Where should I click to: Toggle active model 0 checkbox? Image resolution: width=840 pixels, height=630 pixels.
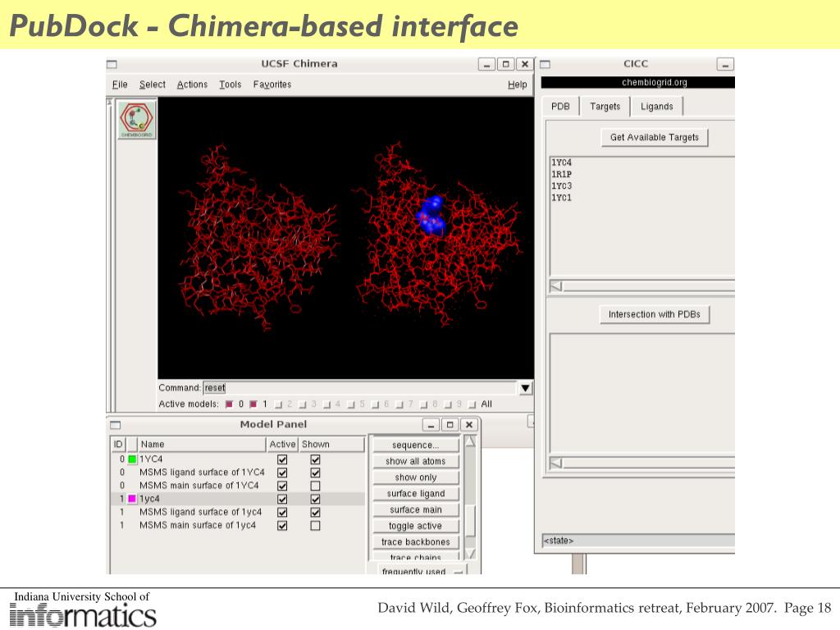point(230,404)
